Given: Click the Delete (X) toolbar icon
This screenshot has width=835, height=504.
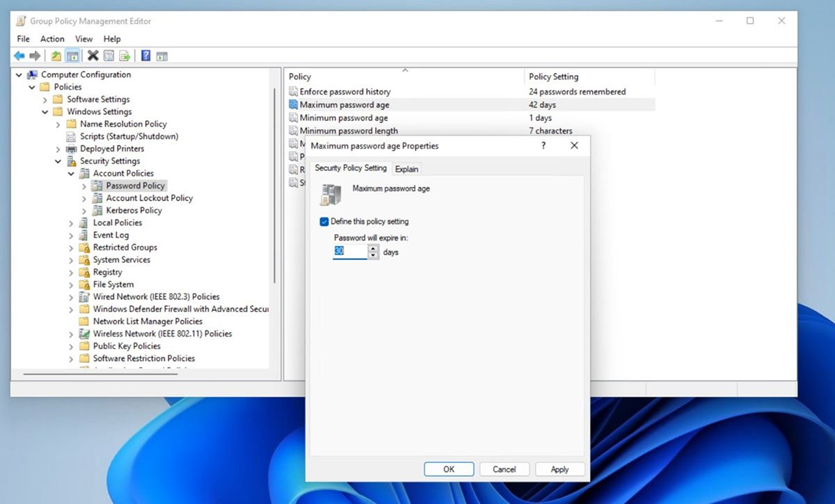Looking at the screenshot, I should (94, 56).
